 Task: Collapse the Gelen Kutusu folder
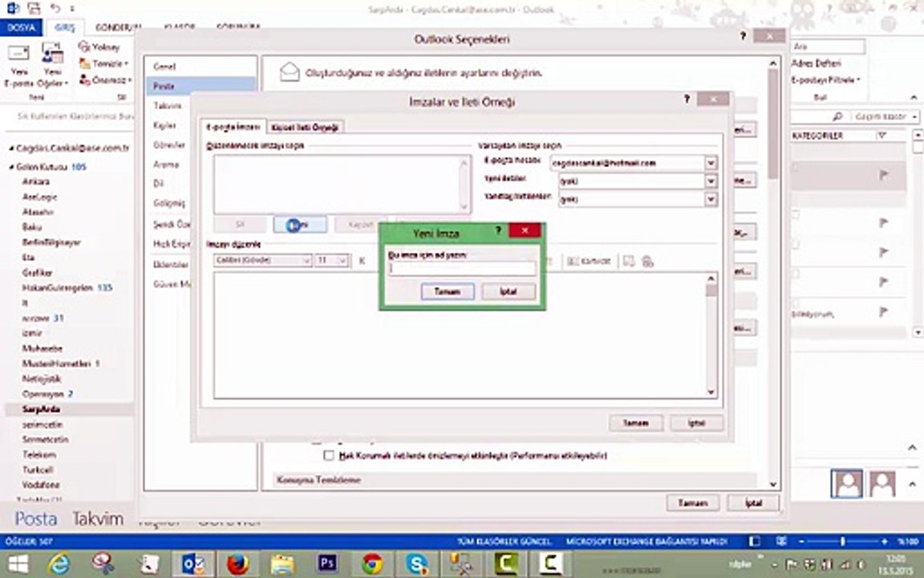pos(11,167)
